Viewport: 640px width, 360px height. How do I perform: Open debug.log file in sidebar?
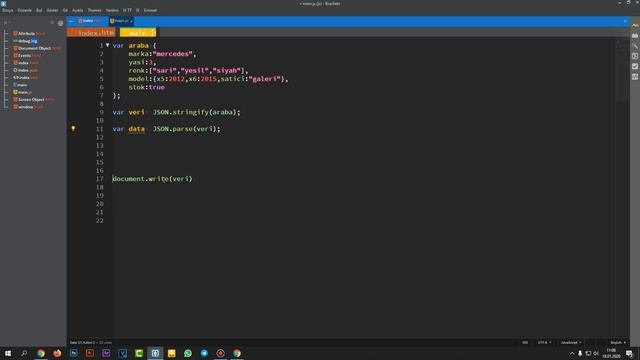click(x=25, y=41)
